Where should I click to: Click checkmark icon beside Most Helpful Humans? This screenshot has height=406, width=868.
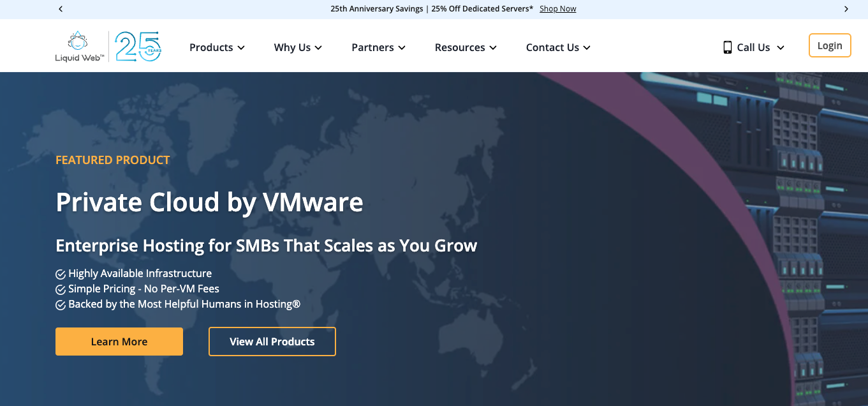pyautogui.click(x=61, y=304)
